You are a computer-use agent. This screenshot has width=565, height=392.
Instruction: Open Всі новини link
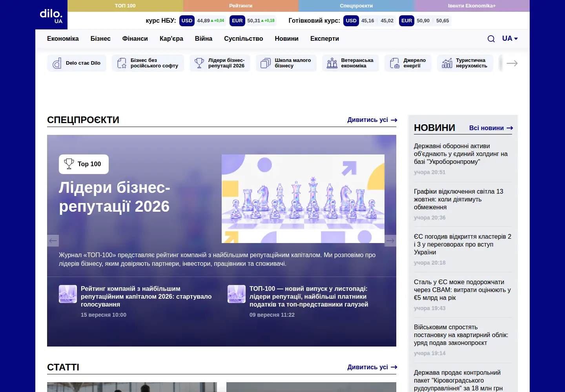(x=491, y=128)
